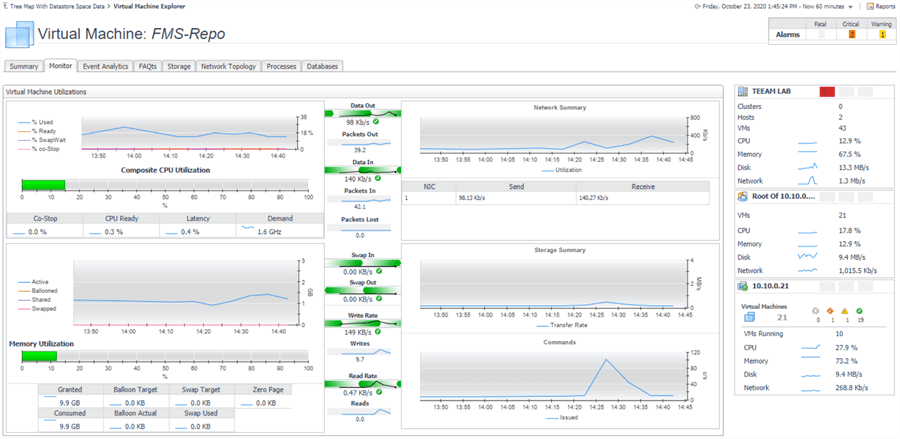
Task: Click the Root Of 10.10.0 resource pool icon
Action: click(x=742, y=196)
